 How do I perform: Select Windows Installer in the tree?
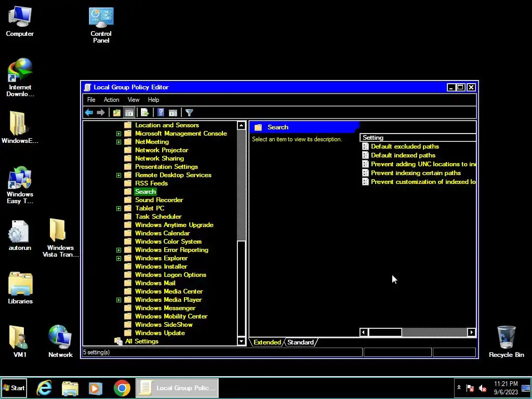click(x=161, y=267)
